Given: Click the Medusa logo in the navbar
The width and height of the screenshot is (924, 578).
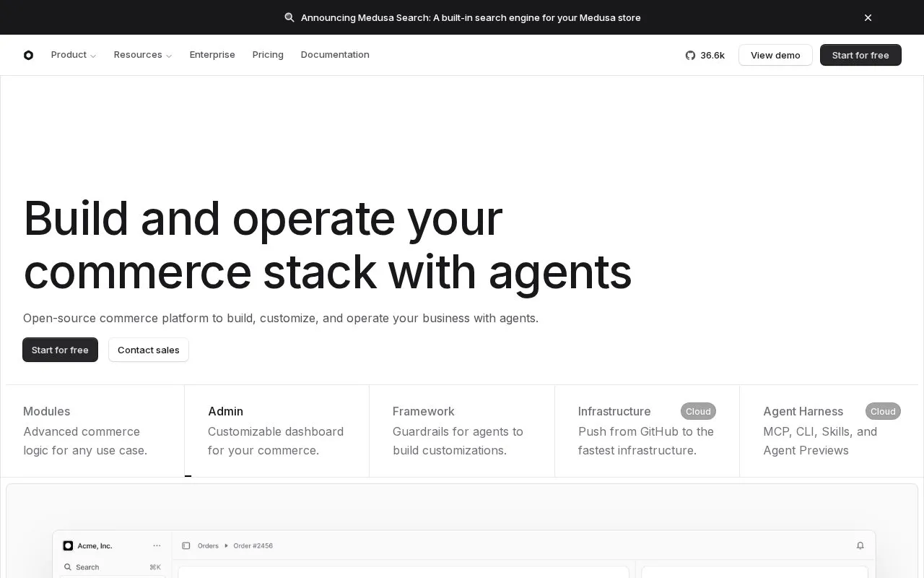Looking at the screenshot, I should (x=28, y=55).
